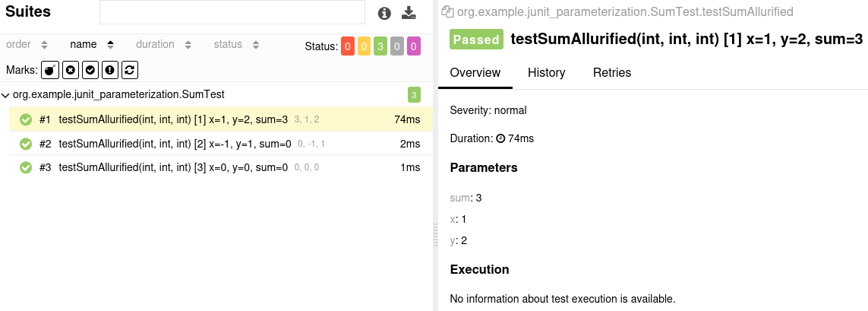Click the 2ms duration in row #2

tap(410, 144)
